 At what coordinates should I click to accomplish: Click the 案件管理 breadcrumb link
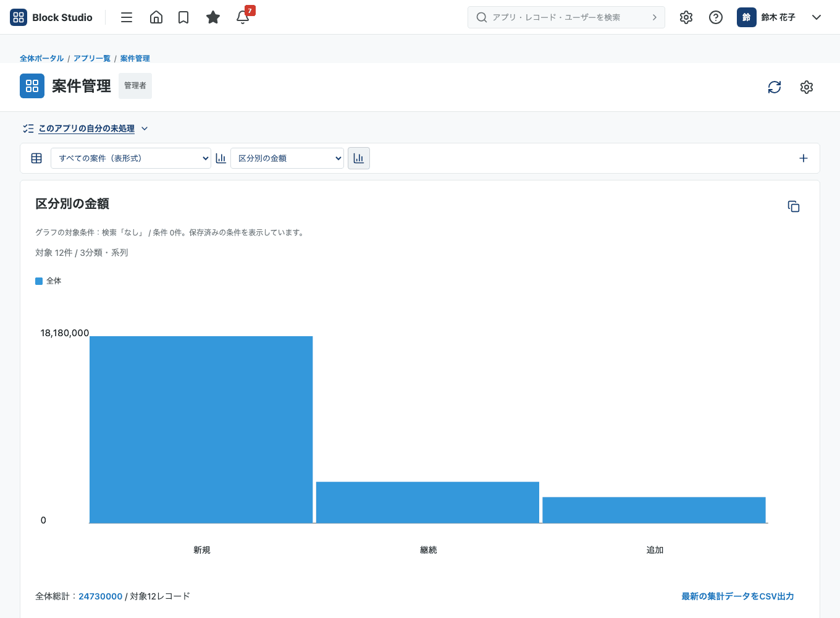[135, 58]
